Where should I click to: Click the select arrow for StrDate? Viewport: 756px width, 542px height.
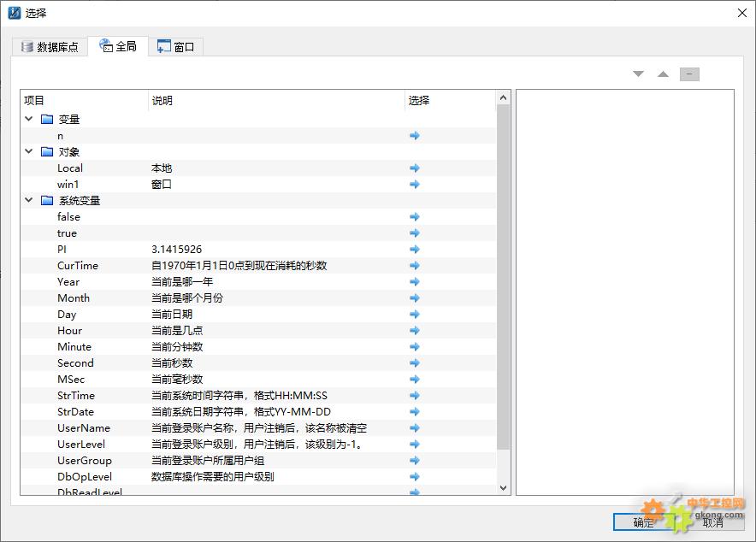point(415,412)
